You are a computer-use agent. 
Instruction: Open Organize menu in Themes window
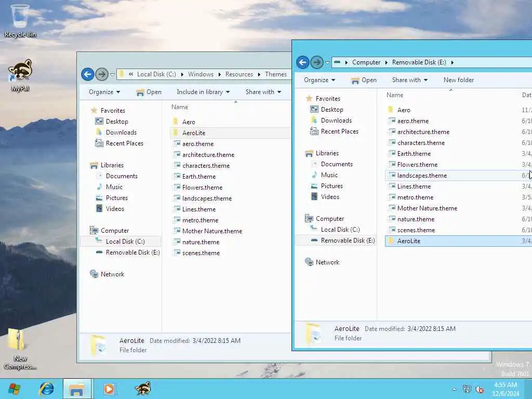[104, 92]
